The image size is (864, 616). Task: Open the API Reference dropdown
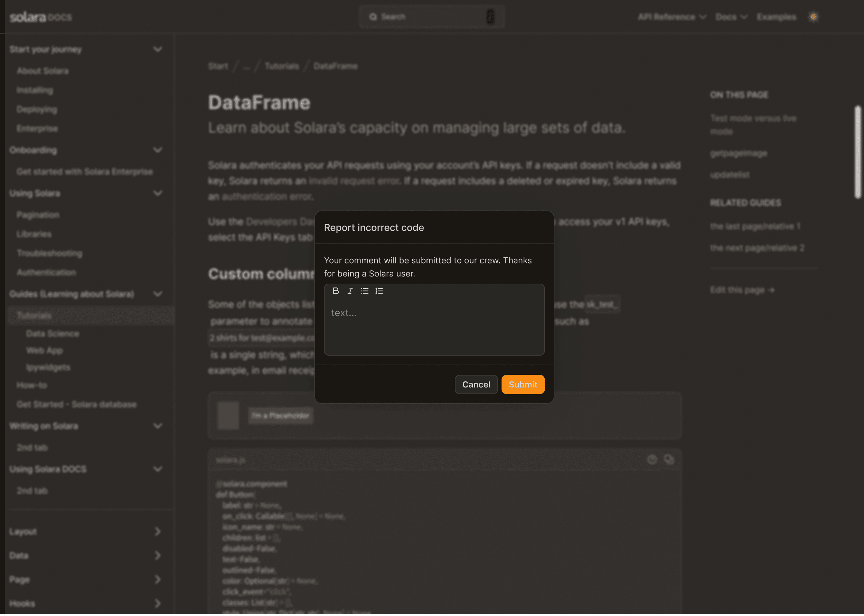click(x=671, y=17)
